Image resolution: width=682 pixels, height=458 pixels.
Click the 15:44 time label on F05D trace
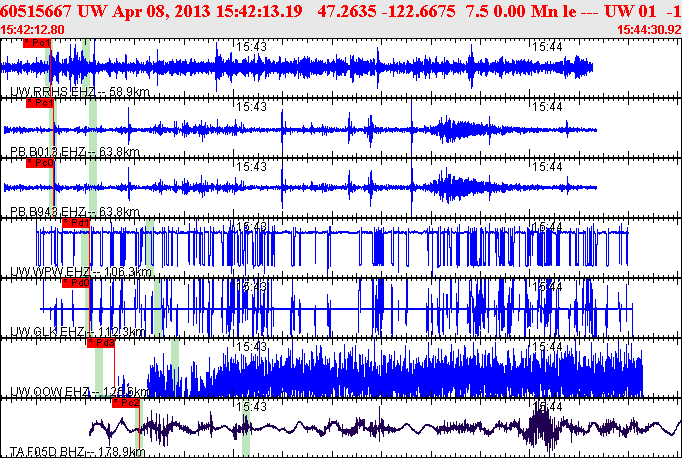coord(547,407)
